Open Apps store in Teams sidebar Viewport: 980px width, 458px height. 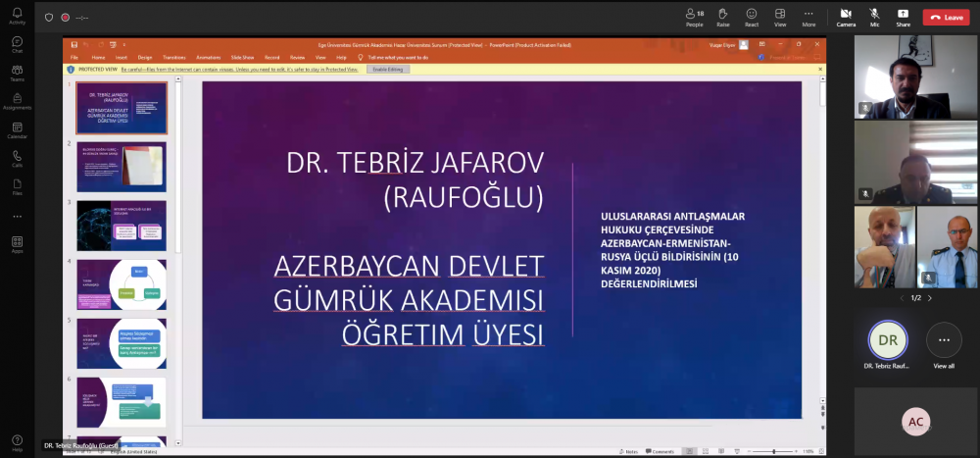coord(17,244)
